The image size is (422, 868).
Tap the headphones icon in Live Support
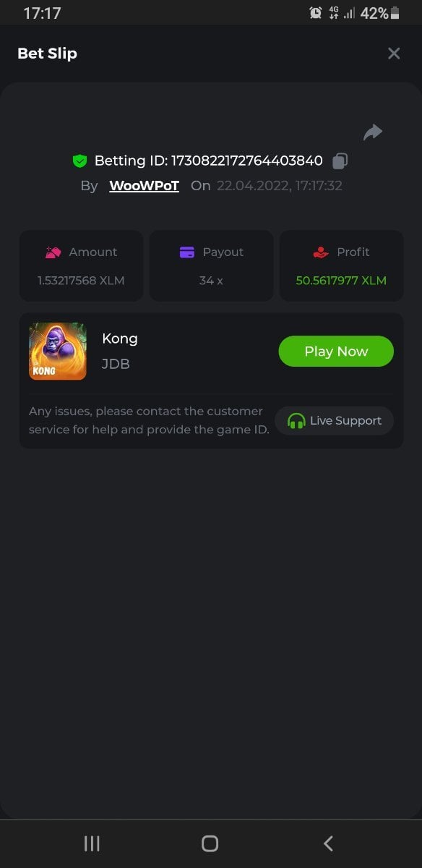click(x=296, y=421)
